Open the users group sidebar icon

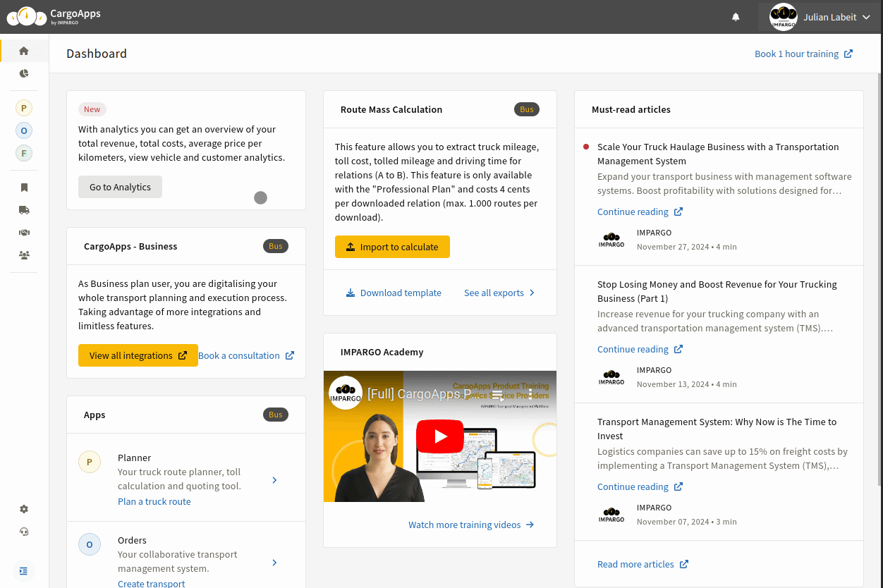(x=24, y=255)
